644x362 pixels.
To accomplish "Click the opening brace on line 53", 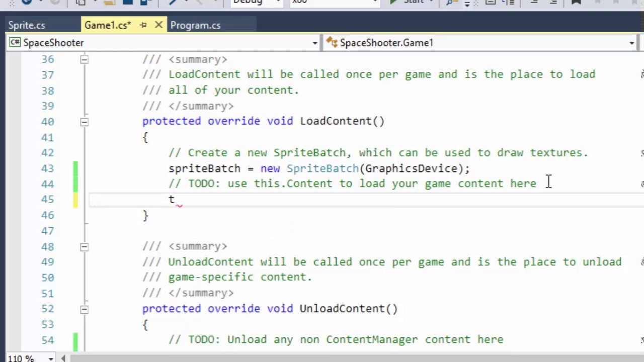I will 145,324.
